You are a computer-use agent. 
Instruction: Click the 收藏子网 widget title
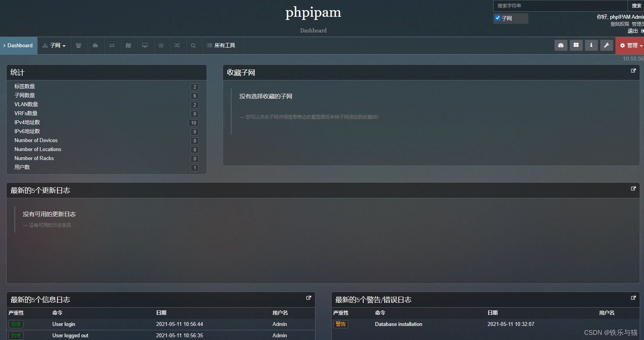(241, 73)
